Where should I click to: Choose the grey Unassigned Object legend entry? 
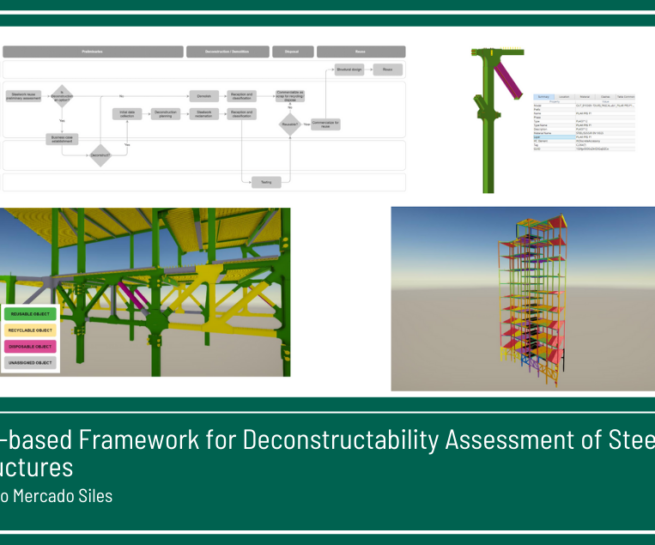[x=31, y=361]
